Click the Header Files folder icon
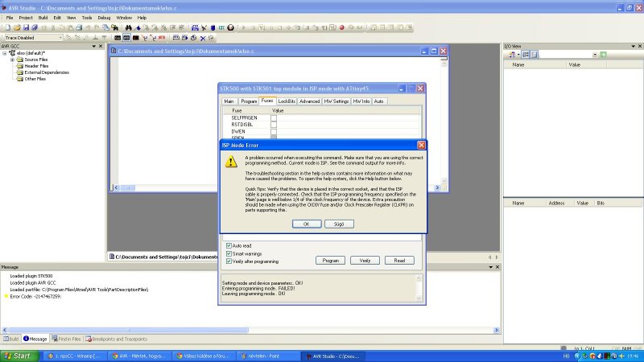644x362 pixels. tap(19, 66)
